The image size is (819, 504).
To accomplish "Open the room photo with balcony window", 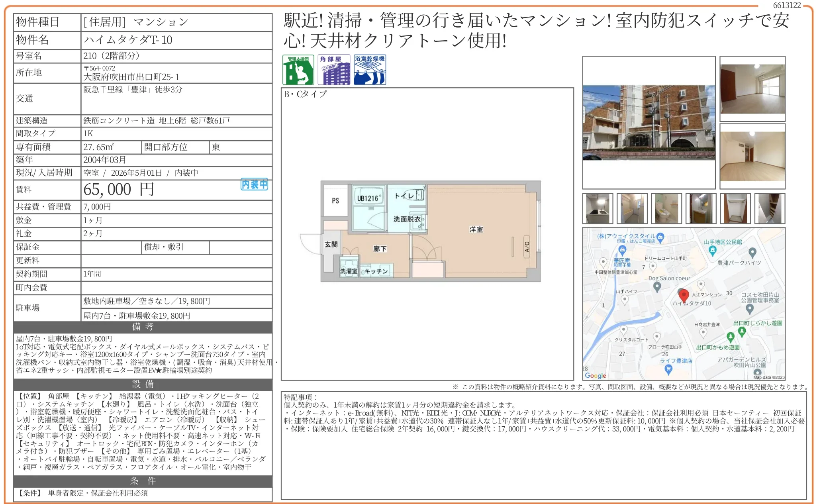I will point(752,89).
